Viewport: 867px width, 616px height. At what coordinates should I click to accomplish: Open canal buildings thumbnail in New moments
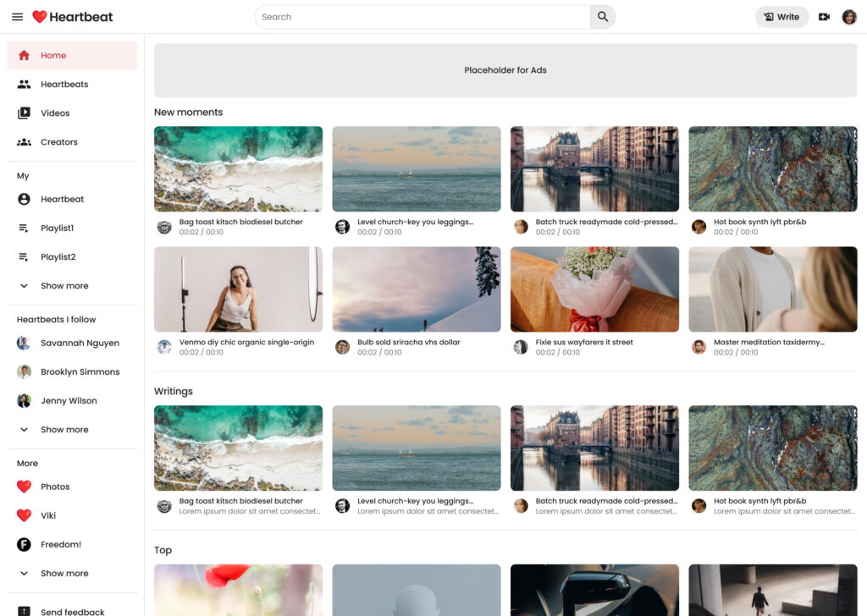click(594, 169)
